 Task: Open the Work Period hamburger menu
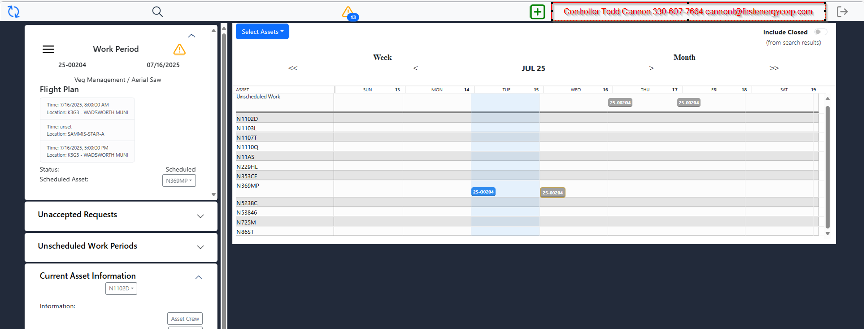click(x=48, y=49)
